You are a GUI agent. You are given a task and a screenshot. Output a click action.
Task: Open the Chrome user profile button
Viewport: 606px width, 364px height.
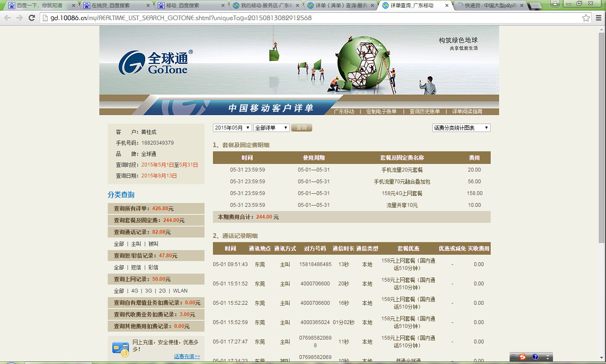(555, 3)
